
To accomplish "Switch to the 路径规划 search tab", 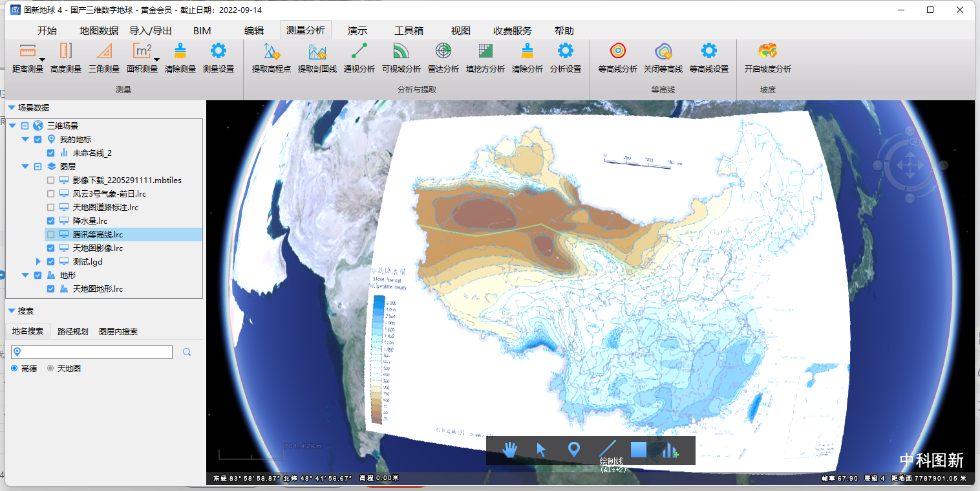I will pos(73,331).
